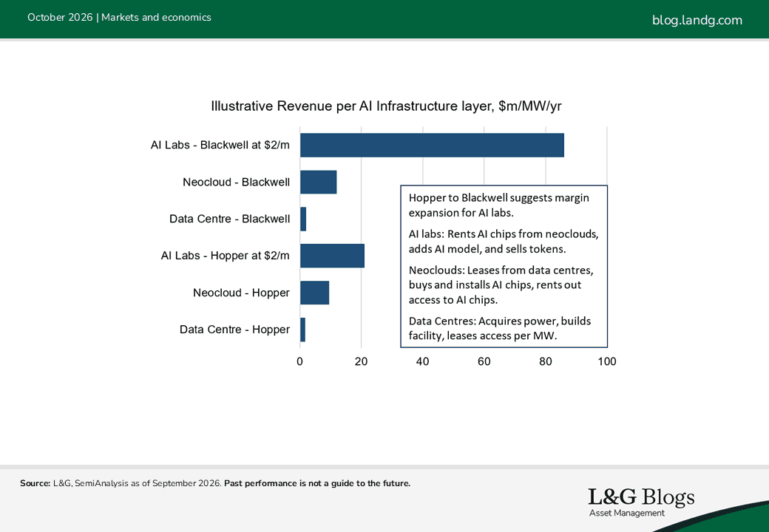Click the "Data Centres: Acquires power" paragraph
Viewport: 769px width, 532px height.
(x=500, y=329)
